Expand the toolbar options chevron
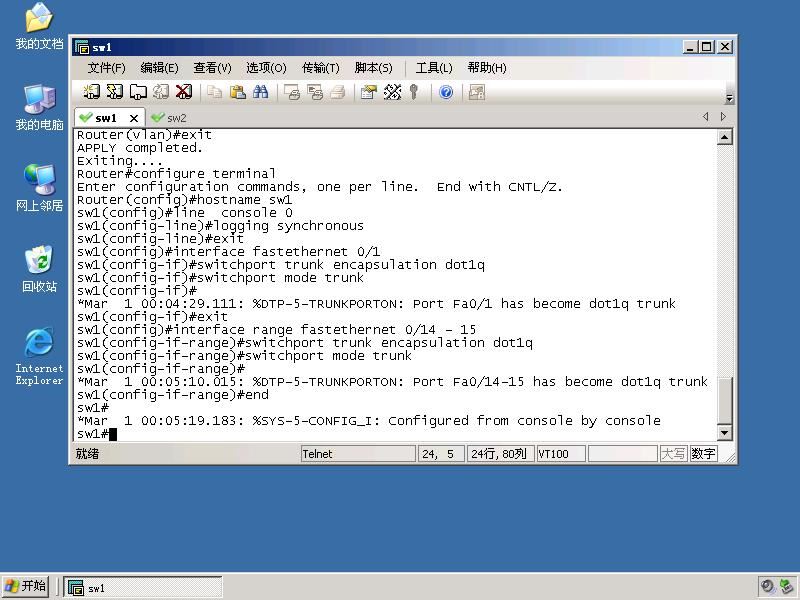 (x=729, y=98)
